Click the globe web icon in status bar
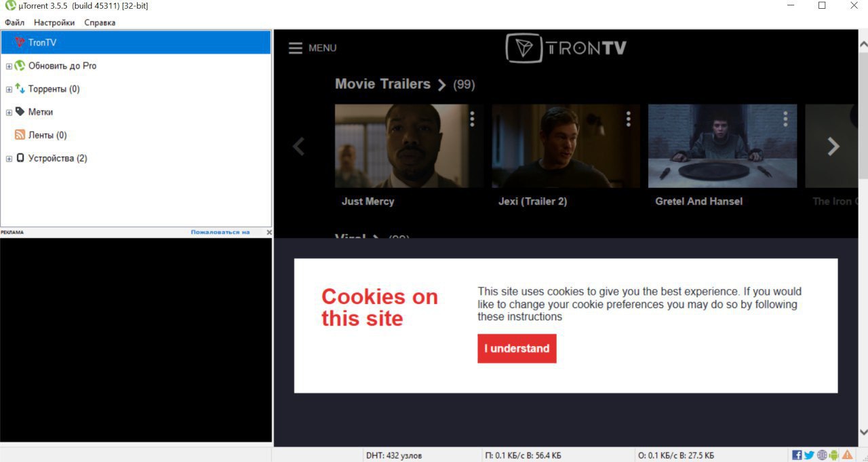Image resolution: width=868 pixels, height=462 pixels. [x=822, y=455]
